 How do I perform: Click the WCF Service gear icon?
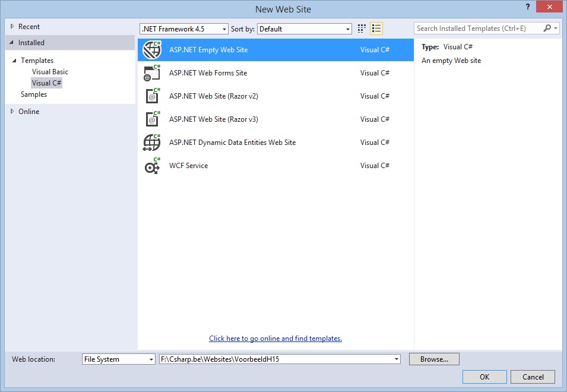click(152, 166)
